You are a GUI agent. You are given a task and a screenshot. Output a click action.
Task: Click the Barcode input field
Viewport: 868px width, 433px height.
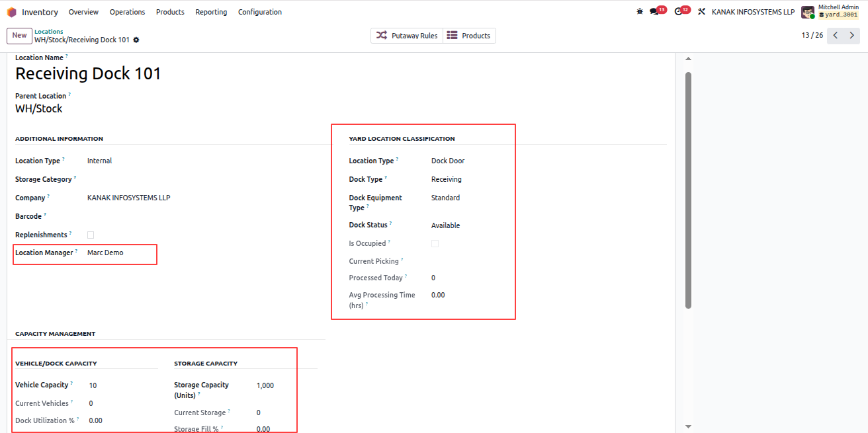point(205,216)
